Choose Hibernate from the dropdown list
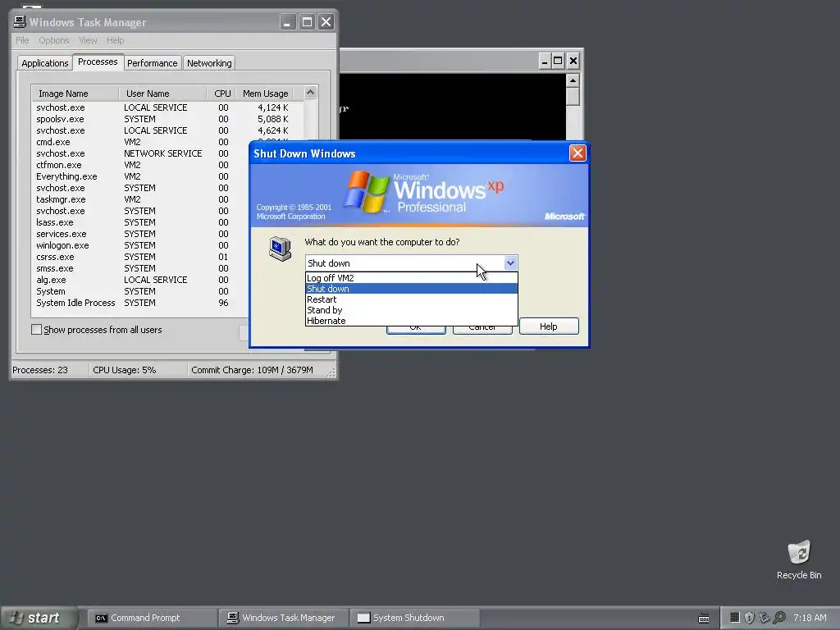 click(412, 321)
